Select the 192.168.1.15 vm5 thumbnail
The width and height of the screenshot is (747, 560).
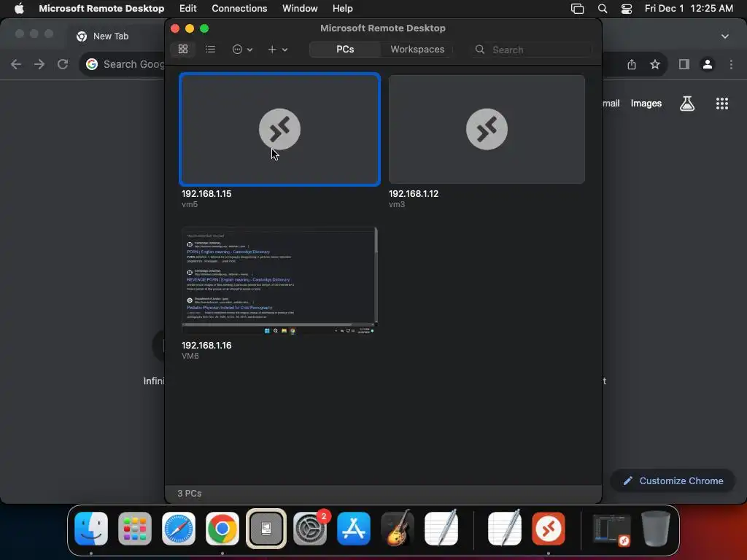pos(279,129)
